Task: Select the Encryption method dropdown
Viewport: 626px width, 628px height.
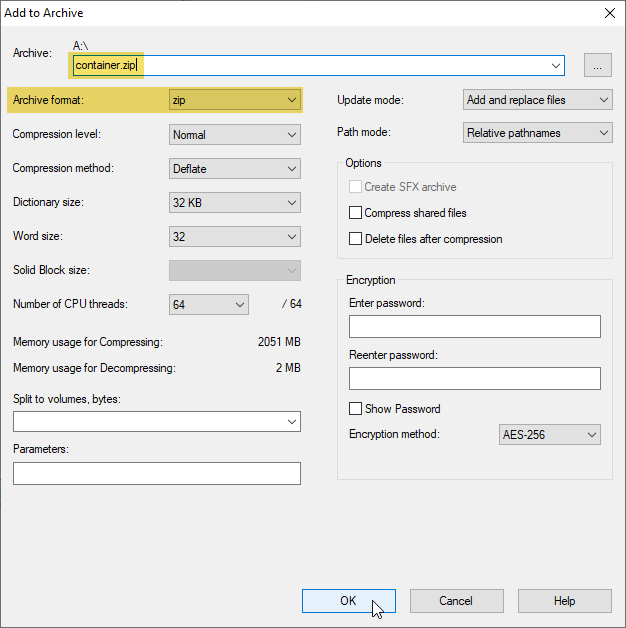Action: point(549,435)
